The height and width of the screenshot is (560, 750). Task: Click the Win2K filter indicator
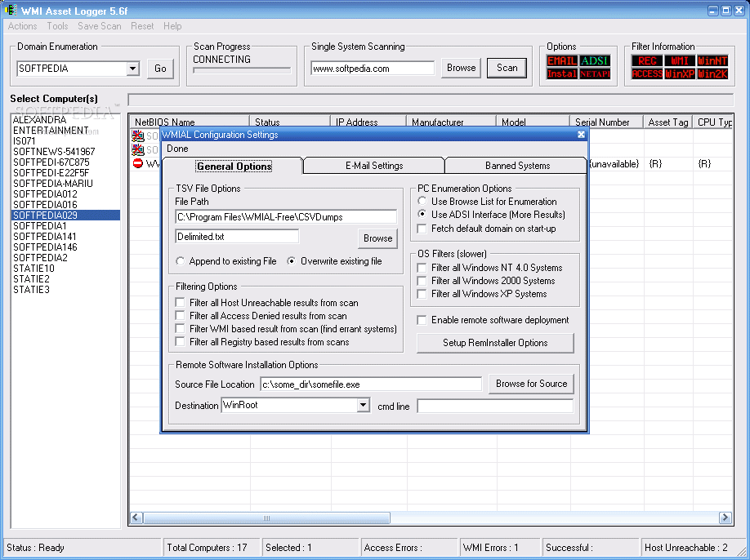coord(712,73)
